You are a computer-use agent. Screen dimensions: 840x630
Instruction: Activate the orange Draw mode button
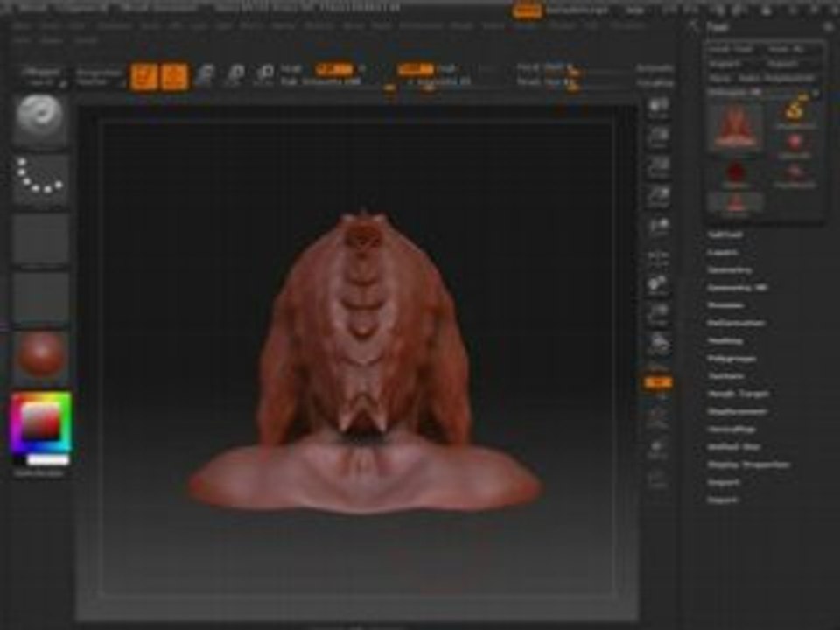coord(175,76)
